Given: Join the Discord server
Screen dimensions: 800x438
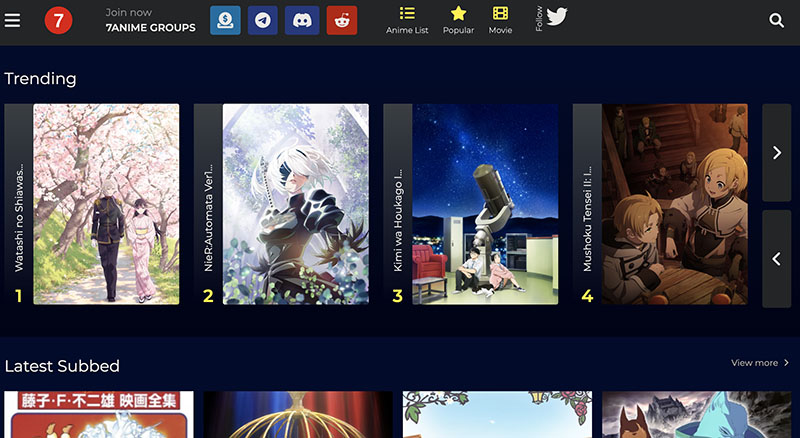Looking at the screenshot, I should point(302,20).
